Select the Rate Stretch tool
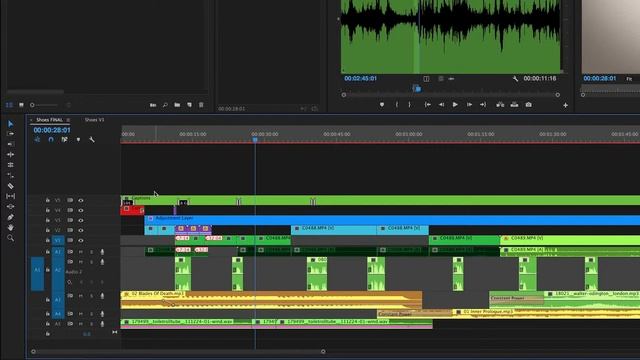The width and height of the screenshot is (640, 360). [11, 176]
